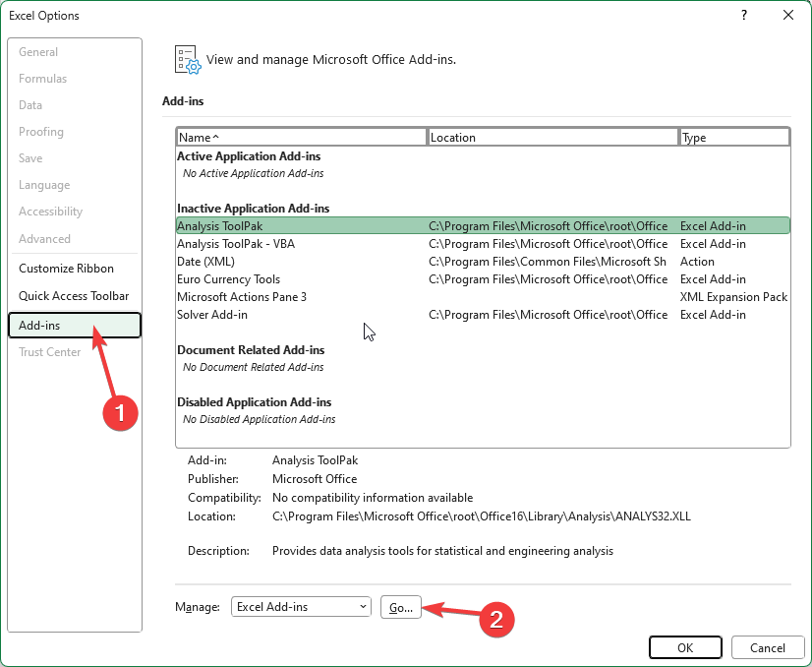The height and width of the screenshot is (667, 812).
Task: Go to the Data options category
Action: 30,105
